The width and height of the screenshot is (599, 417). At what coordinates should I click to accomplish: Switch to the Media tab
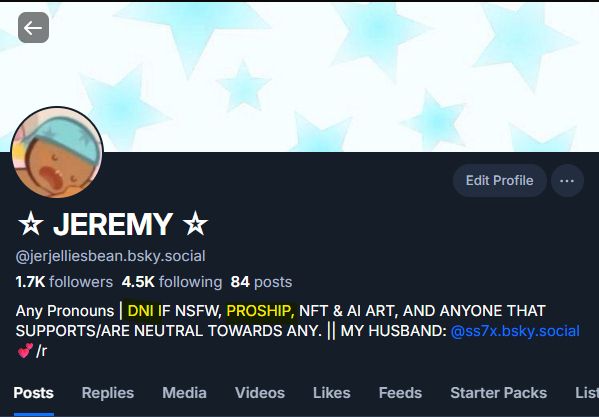[x=185, y=393]
